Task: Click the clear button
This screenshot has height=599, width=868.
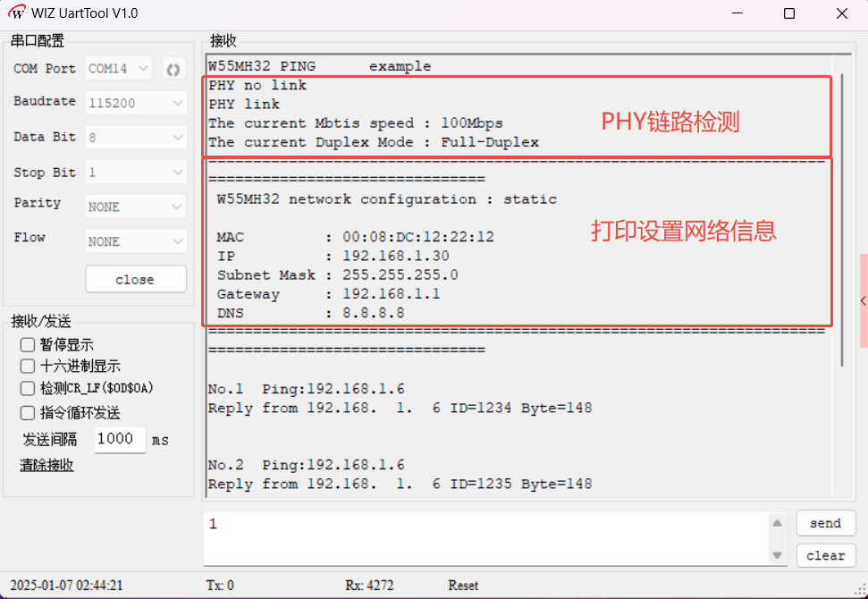Action: tap(825, 555)
